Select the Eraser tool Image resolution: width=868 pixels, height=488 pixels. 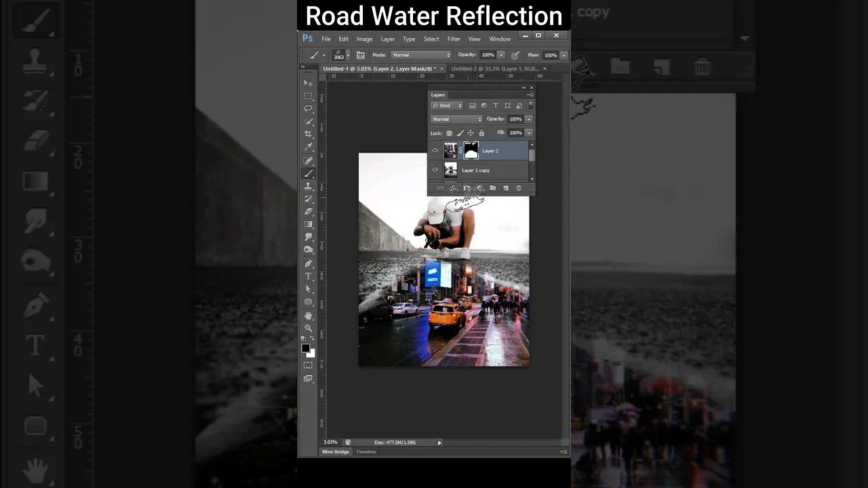(x=308, y=211)
